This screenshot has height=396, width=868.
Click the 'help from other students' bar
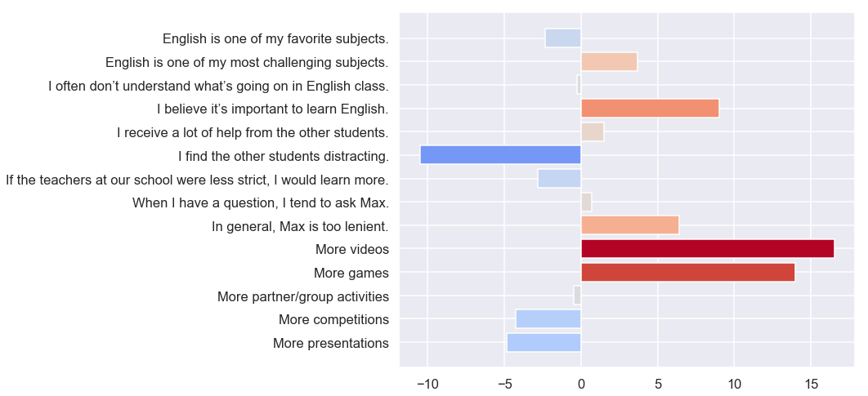(593, 131)
